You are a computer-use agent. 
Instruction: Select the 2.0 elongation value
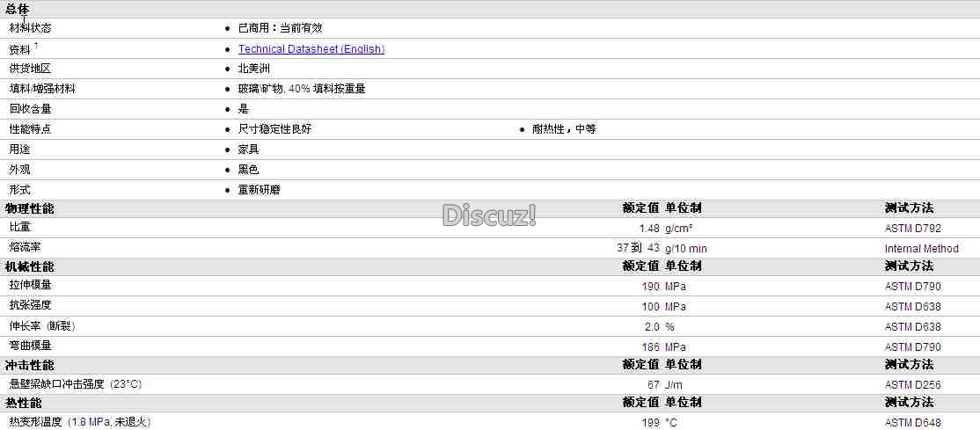(652, 327)
